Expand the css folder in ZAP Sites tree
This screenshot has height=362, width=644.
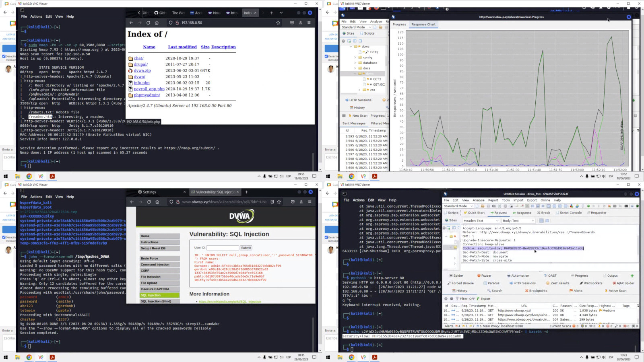coord(360,90)
